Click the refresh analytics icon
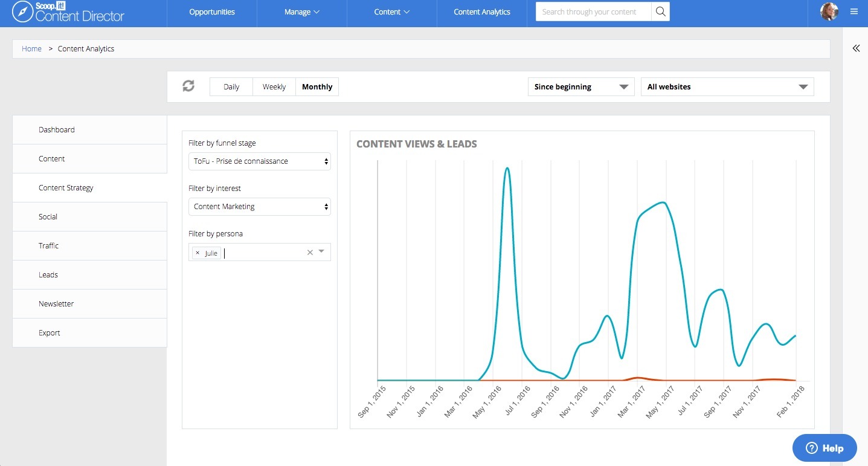The width and height of the screenshot is (868, 466). [188, 86]
